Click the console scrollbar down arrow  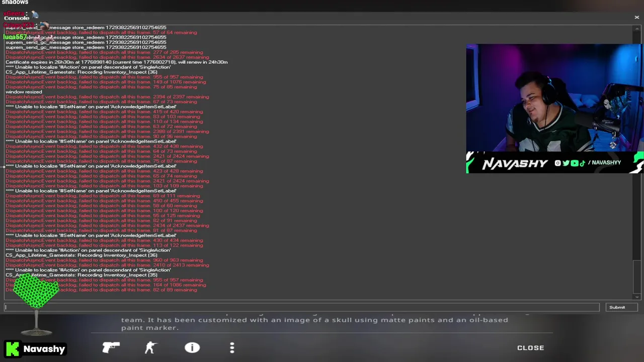[x=637, y=297]
